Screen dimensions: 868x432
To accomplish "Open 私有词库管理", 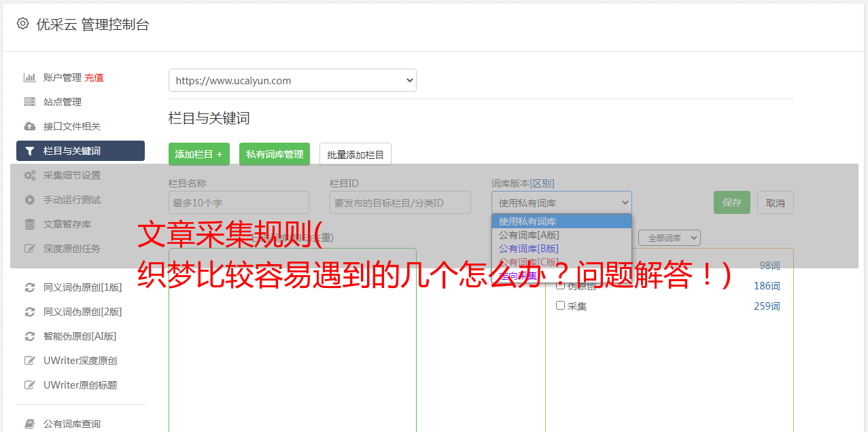I will click(275, 154).
